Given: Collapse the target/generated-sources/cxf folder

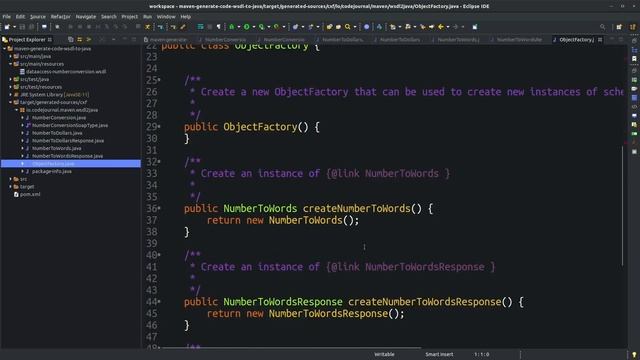Looking at the screenshot, I should 11,102.
